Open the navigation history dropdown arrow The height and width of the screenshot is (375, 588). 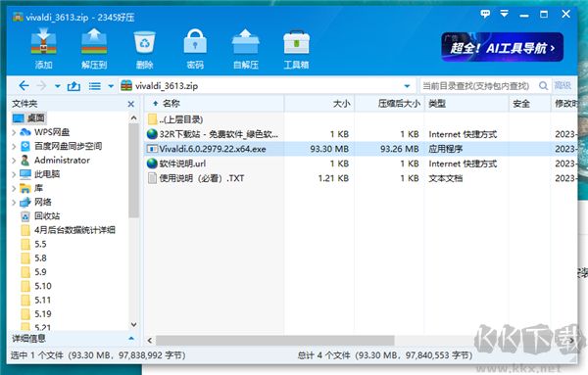click(x=58, y=86)
